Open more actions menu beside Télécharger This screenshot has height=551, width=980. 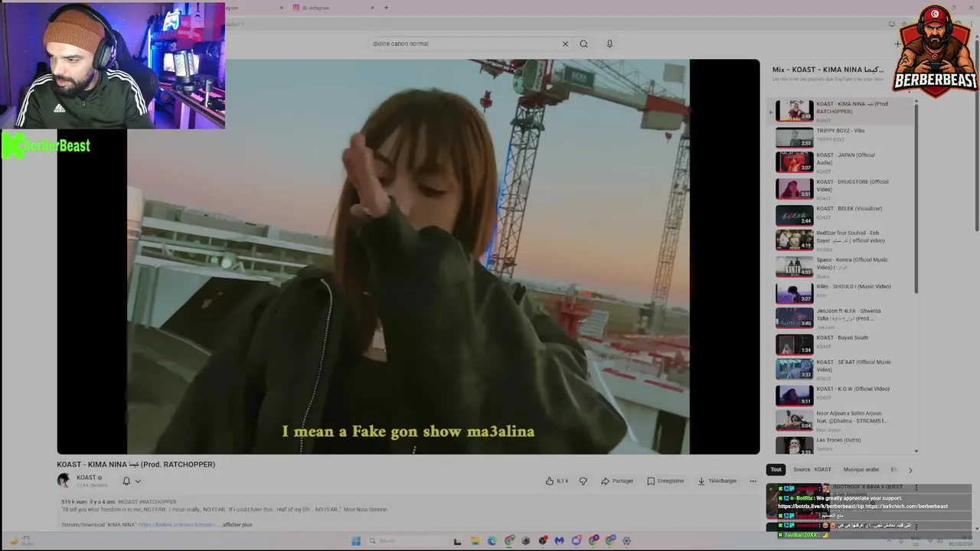click(x=753, y=481)
